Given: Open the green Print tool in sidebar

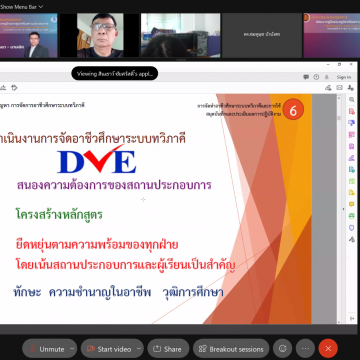Looking at the screenshot, I should (351, 216).
